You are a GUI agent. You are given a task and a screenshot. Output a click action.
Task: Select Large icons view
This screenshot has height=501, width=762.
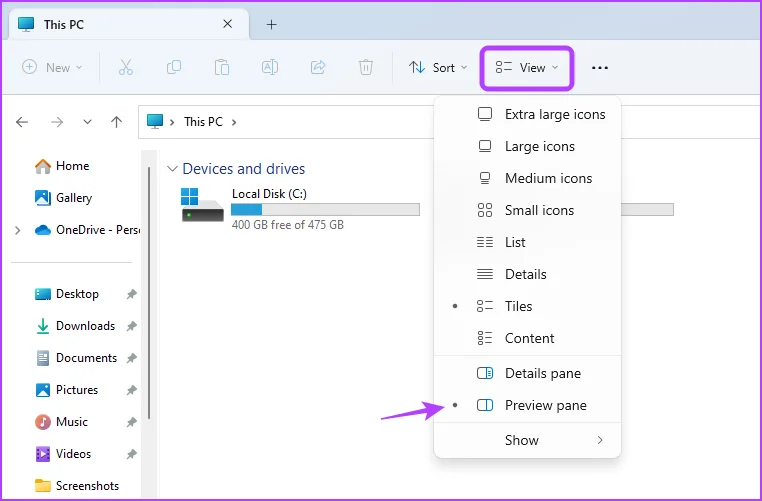[527, 146]
